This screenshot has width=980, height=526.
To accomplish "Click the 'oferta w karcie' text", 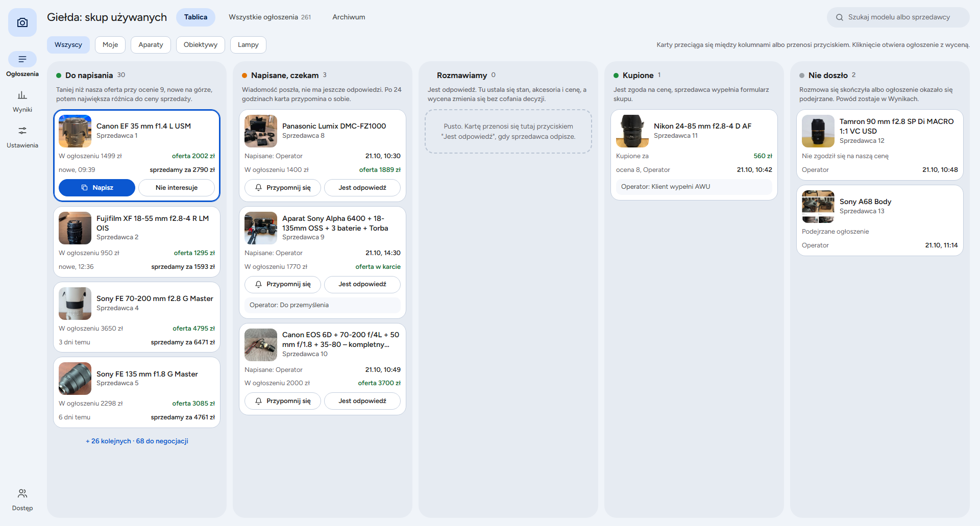I will point(378,267).
